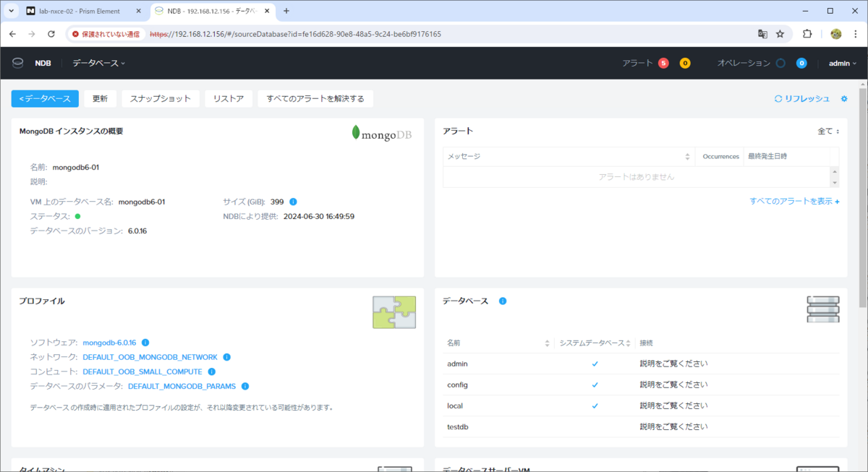Bookmark this page with the star icon
Image resolution: width=868 pixels, height=472 pixels.
pyautogui.click(x=780, y=34)
